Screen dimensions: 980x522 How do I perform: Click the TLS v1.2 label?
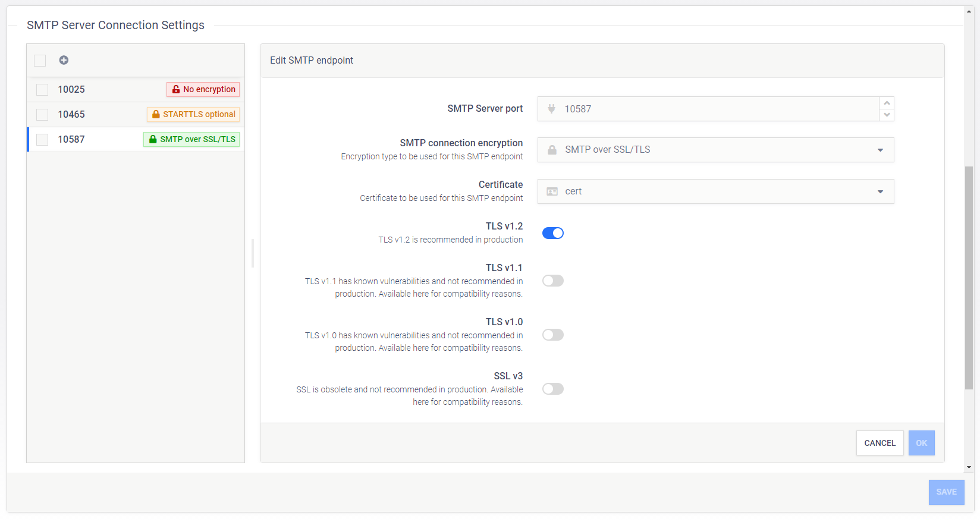click(x=504, y=227)
